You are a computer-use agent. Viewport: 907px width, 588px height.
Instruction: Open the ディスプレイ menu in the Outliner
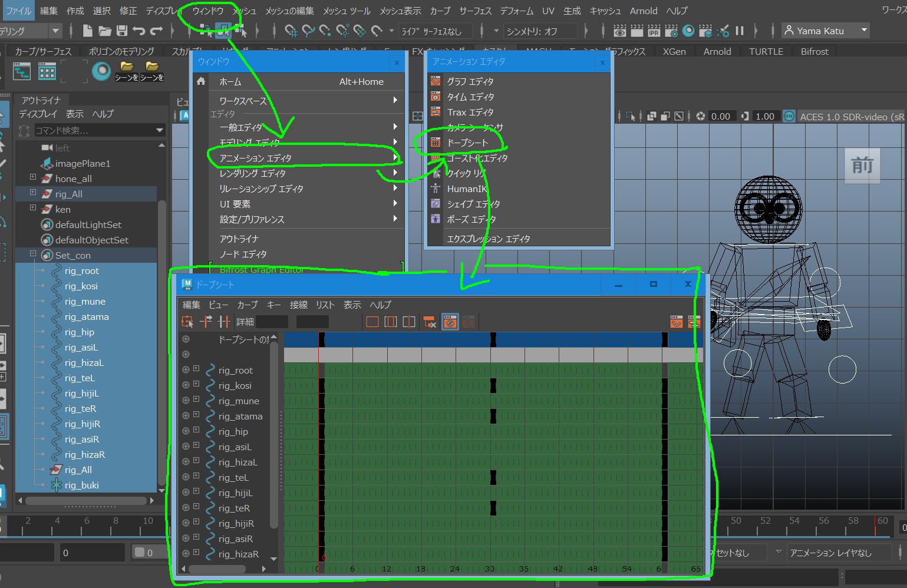point(38,114)
